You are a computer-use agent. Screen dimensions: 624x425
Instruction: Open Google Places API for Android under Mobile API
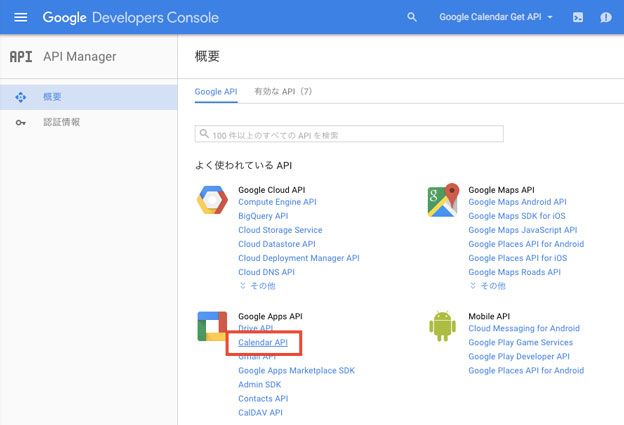tap(526, 370)
